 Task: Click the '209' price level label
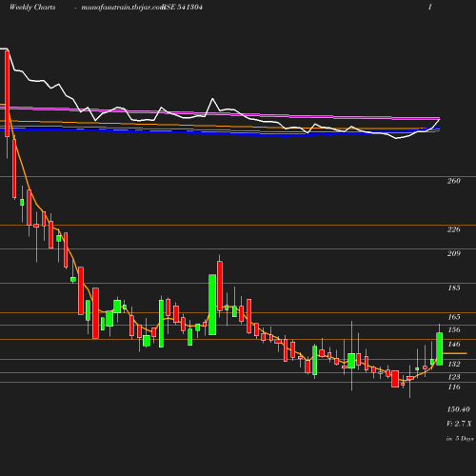(454, 253)
